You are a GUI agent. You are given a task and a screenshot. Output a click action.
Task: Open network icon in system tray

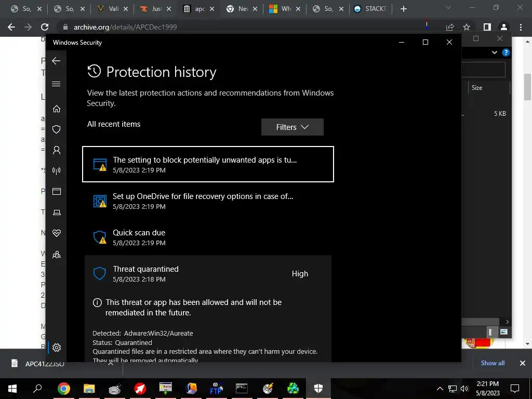click(453, 389)
